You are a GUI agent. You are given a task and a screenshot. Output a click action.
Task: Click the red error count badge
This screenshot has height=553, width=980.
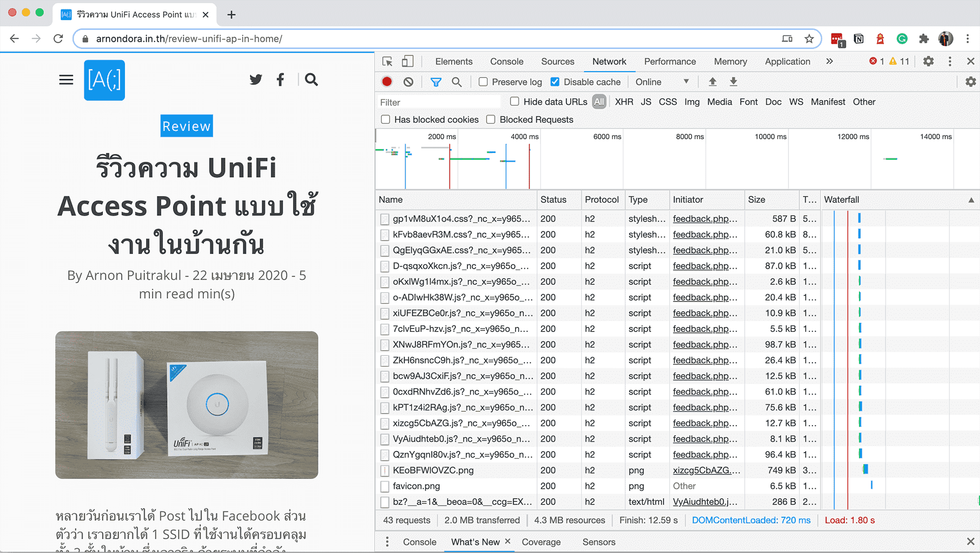point(877,61)
